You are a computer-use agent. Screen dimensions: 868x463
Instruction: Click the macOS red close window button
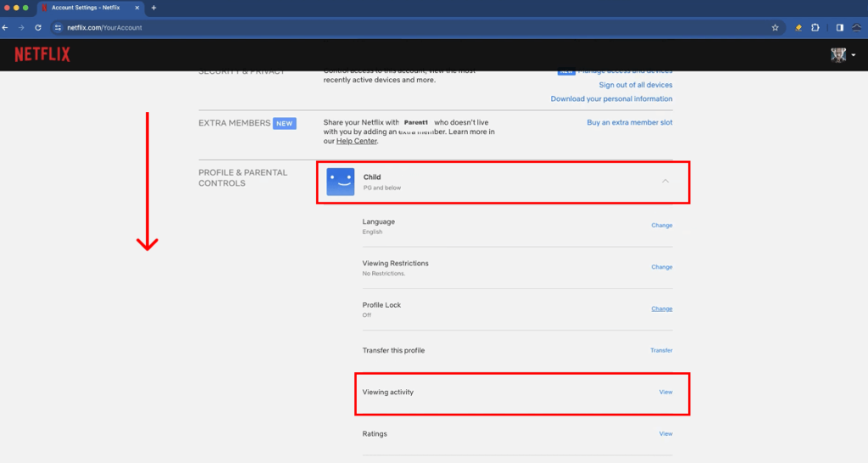tap(7, 8)
